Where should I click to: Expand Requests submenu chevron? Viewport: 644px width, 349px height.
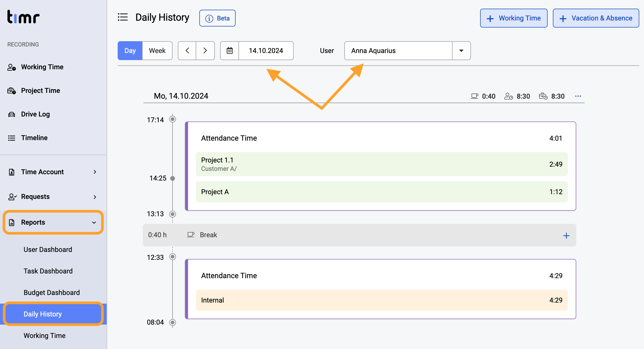95,197
